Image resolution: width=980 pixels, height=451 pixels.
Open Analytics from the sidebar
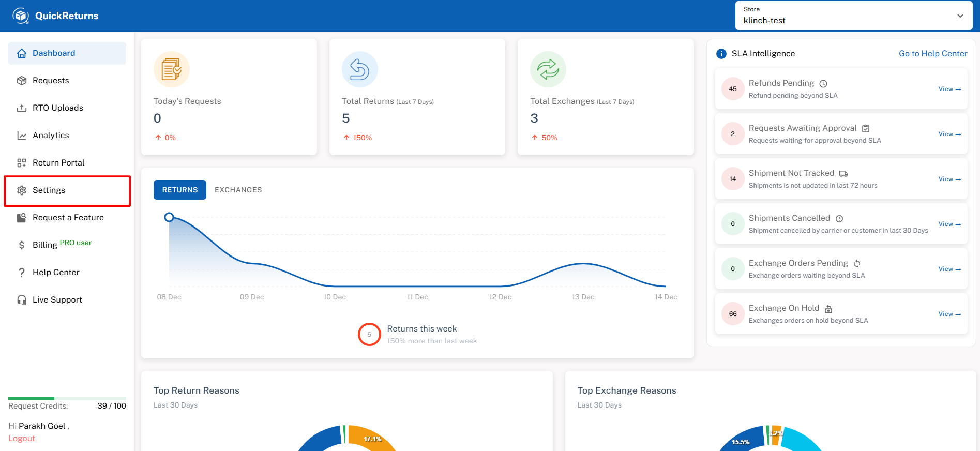51,136
